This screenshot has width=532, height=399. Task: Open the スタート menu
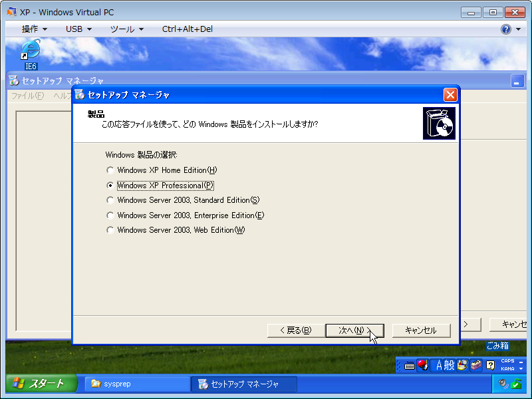pos(41,384)
